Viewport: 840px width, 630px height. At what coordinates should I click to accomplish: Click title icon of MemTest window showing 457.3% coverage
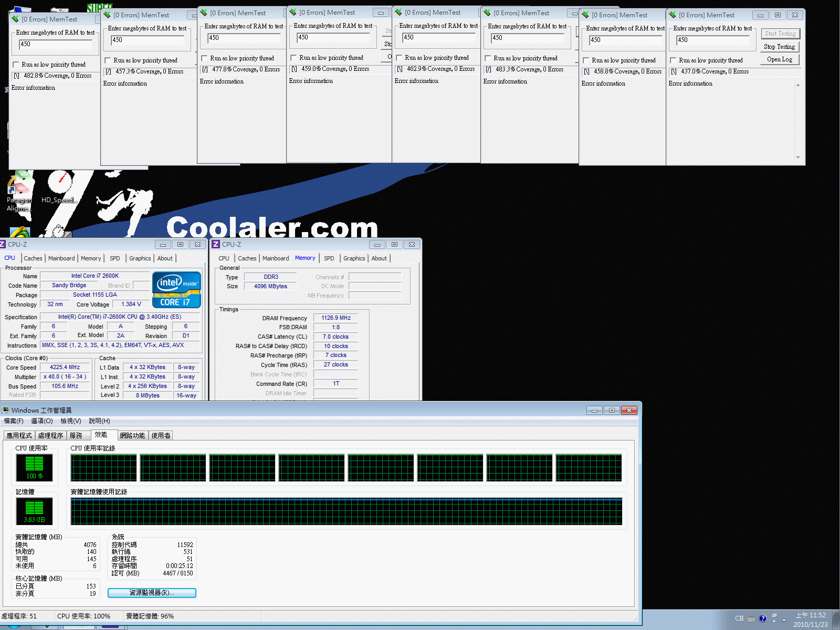[x=107, y=15]
